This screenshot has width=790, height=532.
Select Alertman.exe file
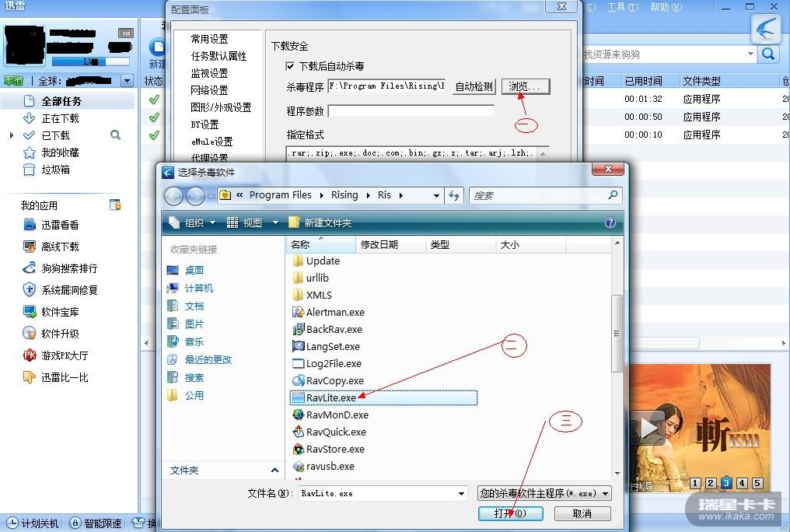click(x=328, y=313)
